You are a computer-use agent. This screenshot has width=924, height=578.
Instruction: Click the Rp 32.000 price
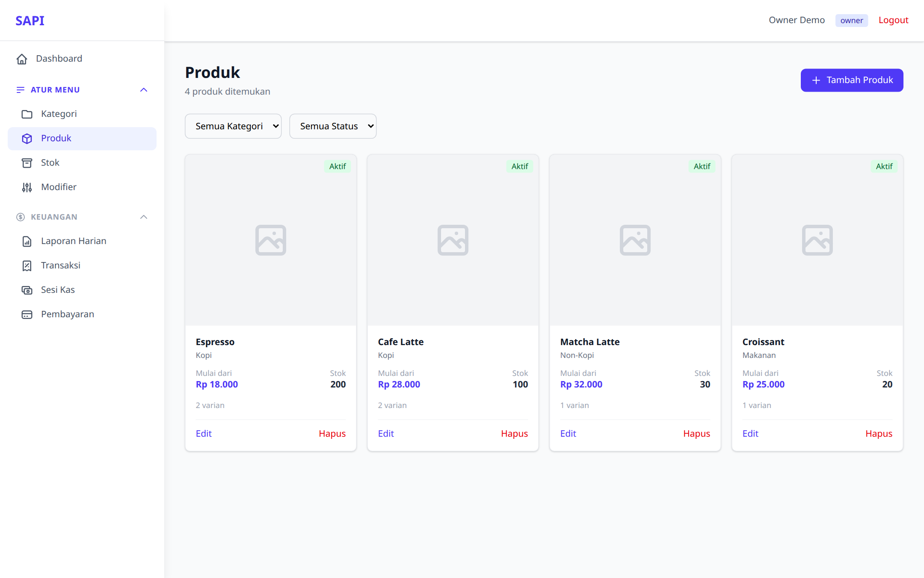pos(581,384)
